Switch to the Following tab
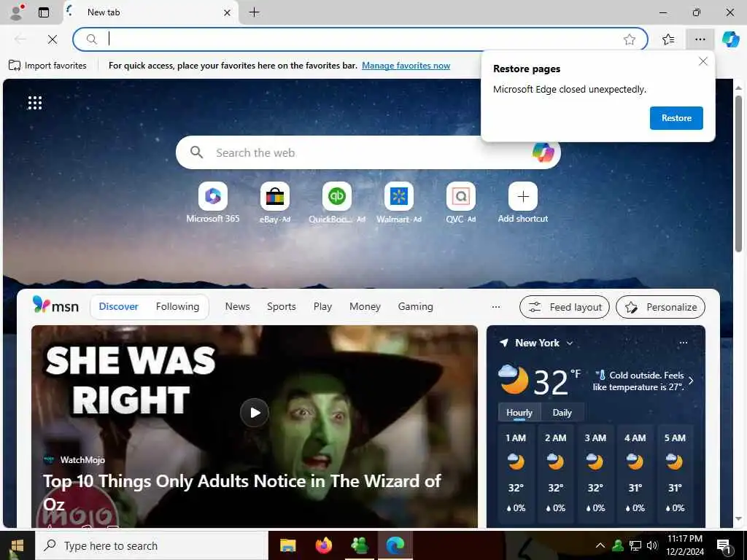This screenshot has height=560, width=747. tap(177, 307)
